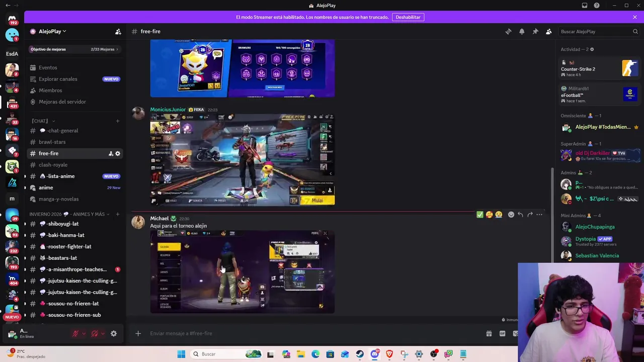The image size is (644, 362).
Task: Open the Brawl Stars image attachment
Action: click(242, 68)
